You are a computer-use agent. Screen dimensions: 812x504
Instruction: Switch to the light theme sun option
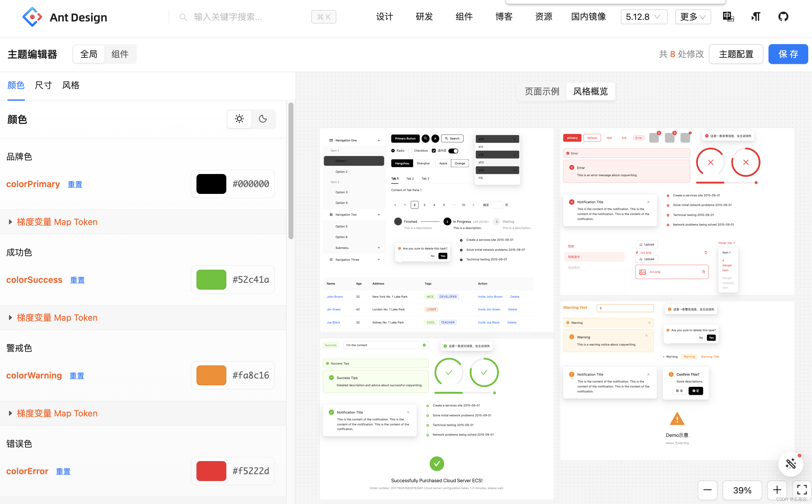coord(239,119)
